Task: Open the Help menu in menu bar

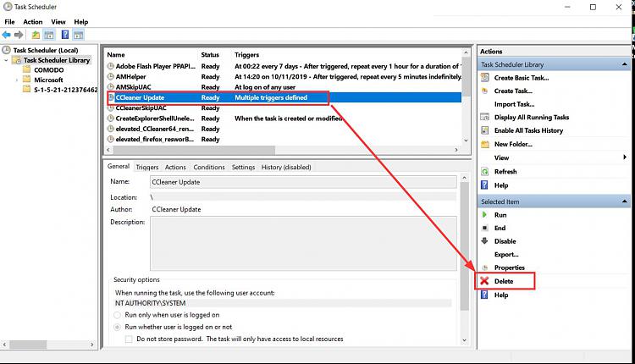Action: 81,22
